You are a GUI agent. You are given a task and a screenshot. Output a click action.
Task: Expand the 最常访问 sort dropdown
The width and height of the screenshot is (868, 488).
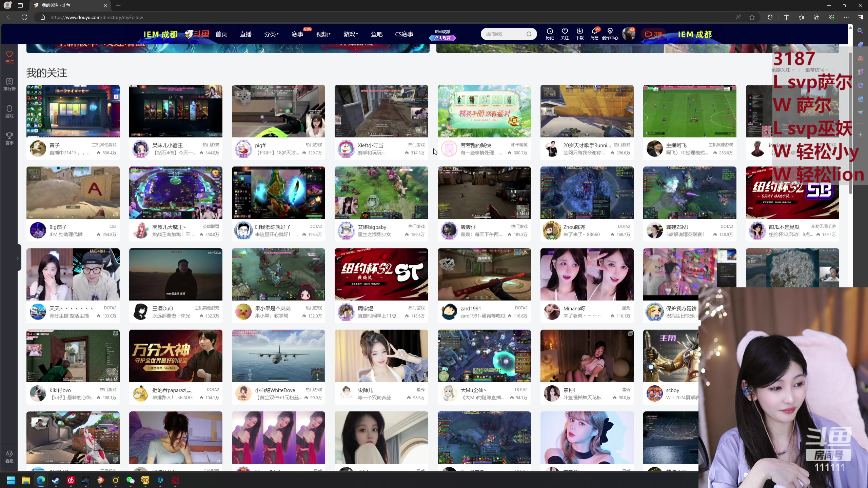(x=816, y=70)
